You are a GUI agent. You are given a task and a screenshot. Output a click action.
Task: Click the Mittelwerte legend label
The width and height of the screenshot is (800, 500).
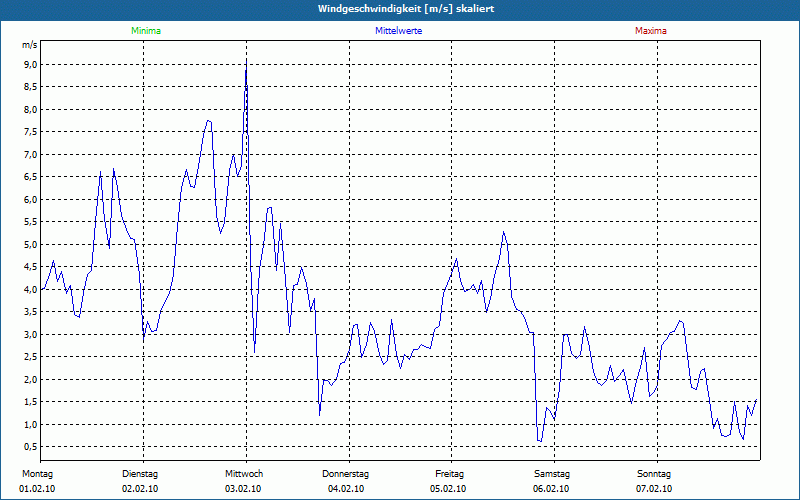[398, 31]
